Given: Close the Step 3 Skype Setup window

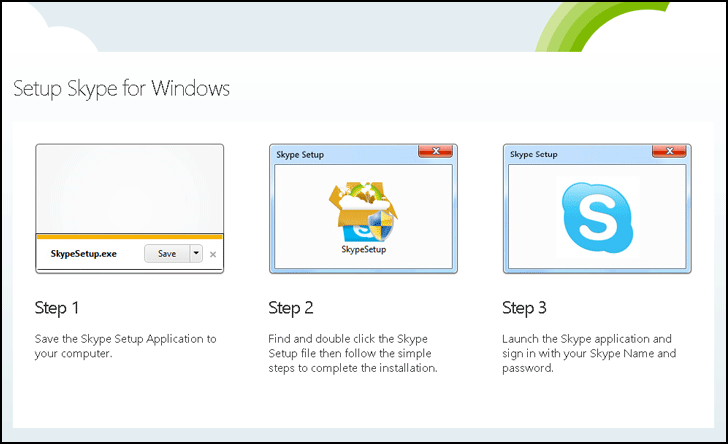Looking at the screenshot, I should coord(669,153).
